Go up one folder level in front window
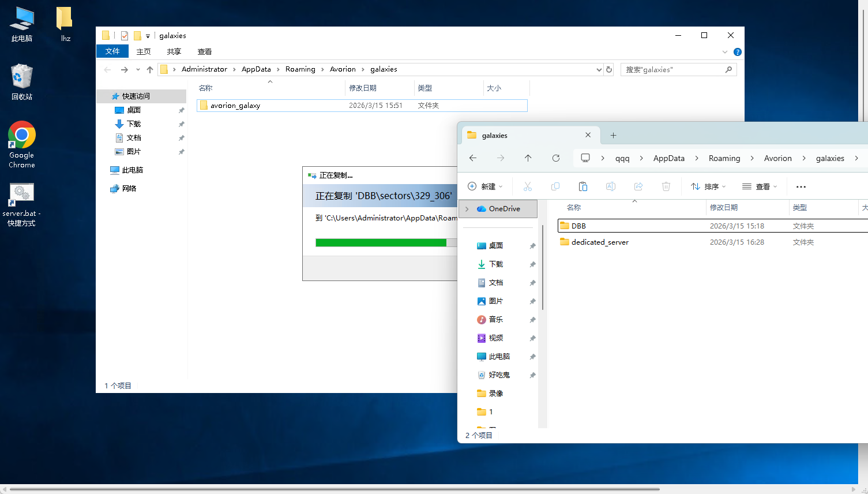The height and width of the screenshot is (494, 868). [x=528, y=158]
